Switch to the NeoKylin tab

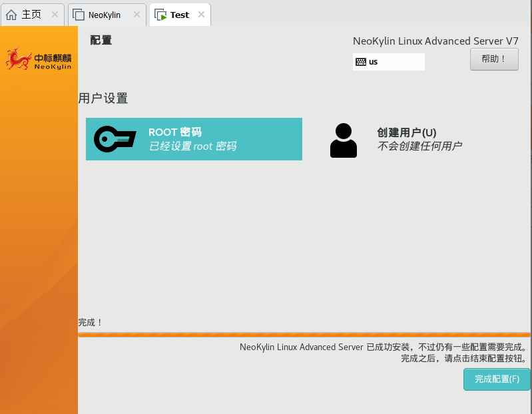107,15
